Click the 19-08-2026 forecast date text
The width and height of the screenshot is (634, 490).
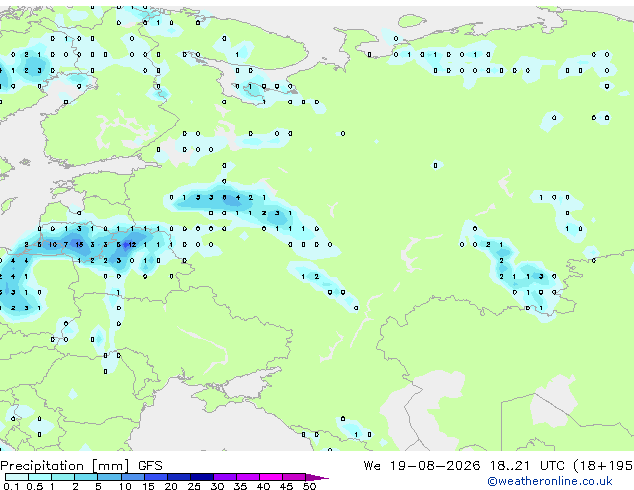tap(435, 466)
